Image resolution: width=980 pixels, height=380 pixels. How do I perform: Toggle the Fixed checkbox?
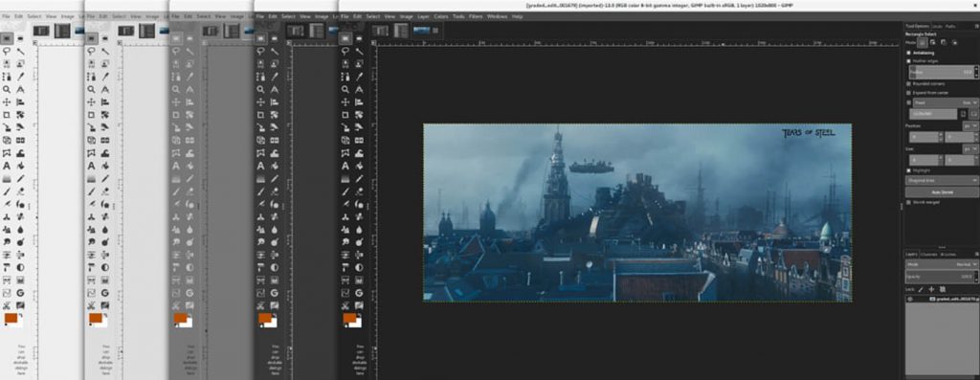pyautogui.click(x=909, y=102)
